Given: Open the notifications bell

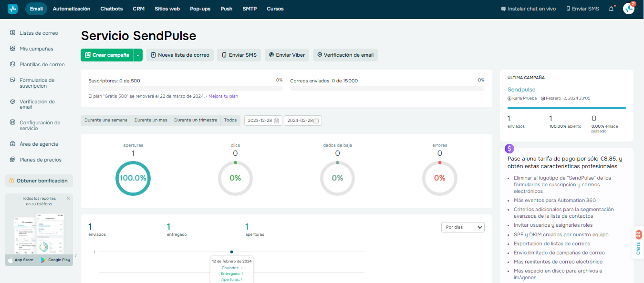Looking at the screenshot, I should [x=611, y=9].
